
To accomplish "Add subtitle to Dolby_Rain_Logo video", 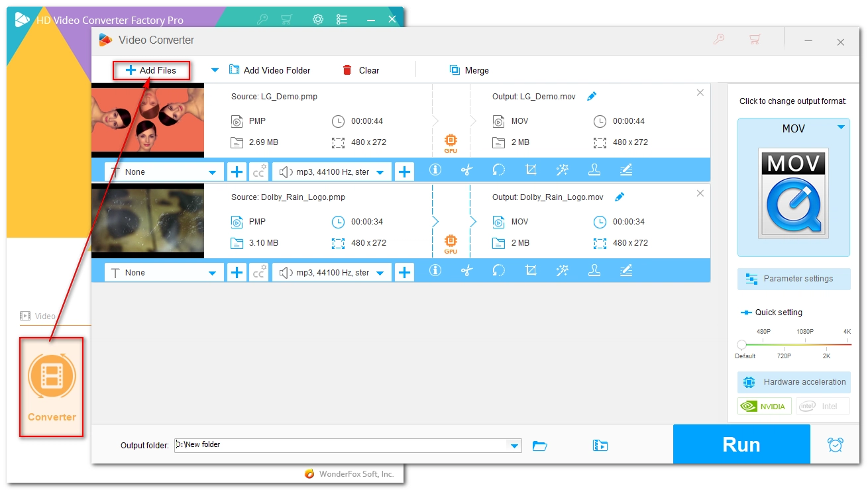I will (237, 272).
